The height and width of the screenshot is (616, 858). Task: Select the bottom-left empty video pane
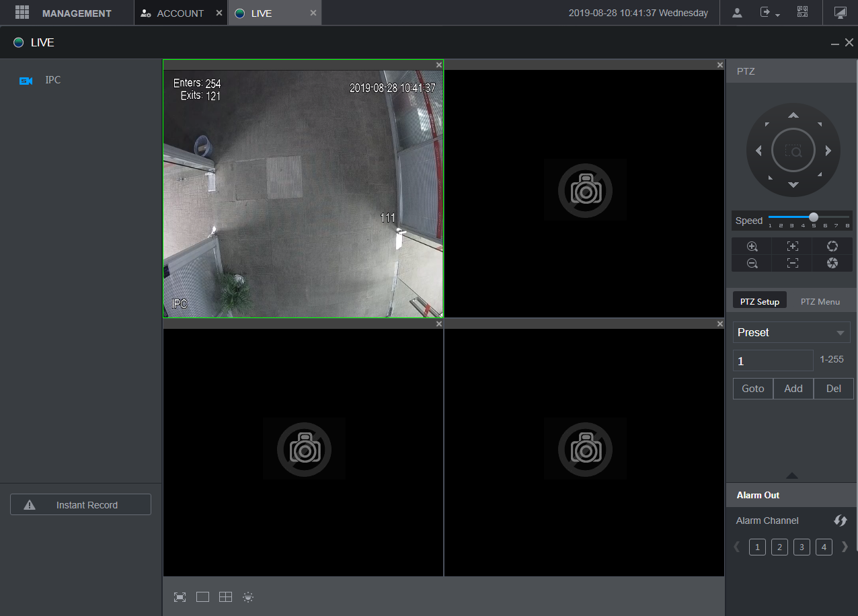click(x=303, y=452)
